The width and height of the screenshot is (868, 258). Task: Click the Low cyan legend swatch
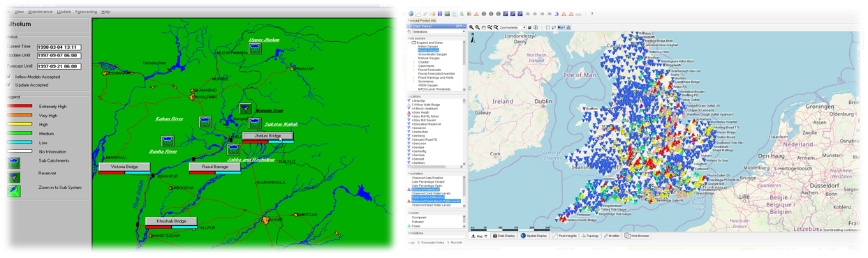[x=20, y=142]
